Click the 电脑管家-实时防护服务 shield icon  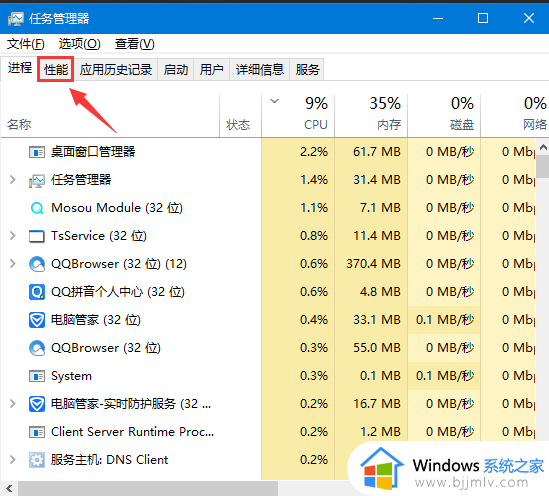pyautogui.click(x=37, y=404)
